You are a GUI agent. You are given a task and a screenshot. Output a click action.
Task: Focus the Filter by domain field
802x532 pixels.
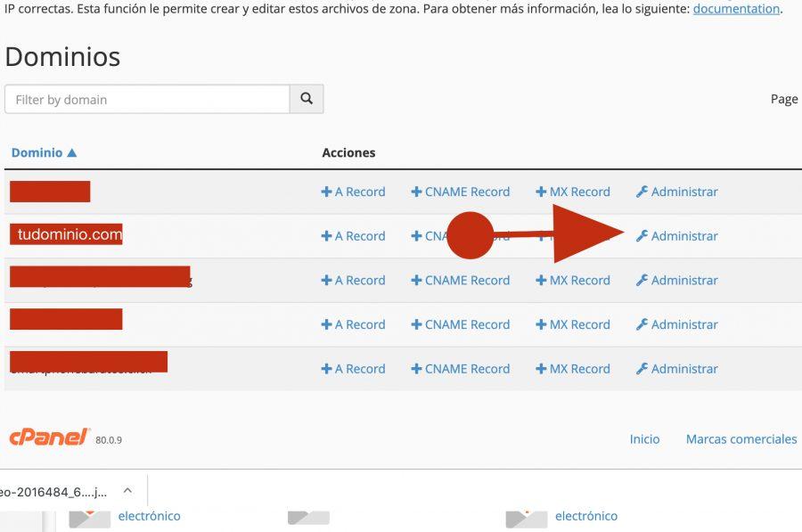point(147,99)
